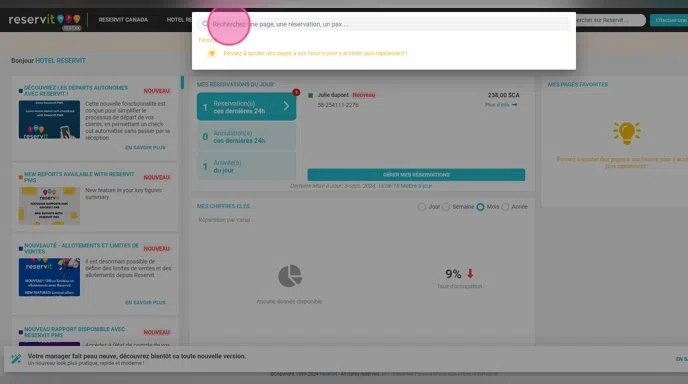
Task: Click NOUVEAUTÉ - ALLOTEMENTS ET LIMITES headline
Action: pos(81,248)
